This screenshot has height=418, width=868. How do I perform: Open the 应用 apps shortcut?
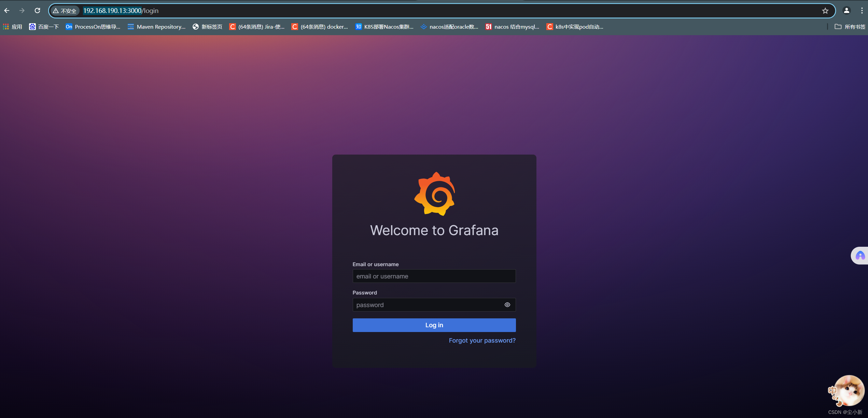click(13, 27)
